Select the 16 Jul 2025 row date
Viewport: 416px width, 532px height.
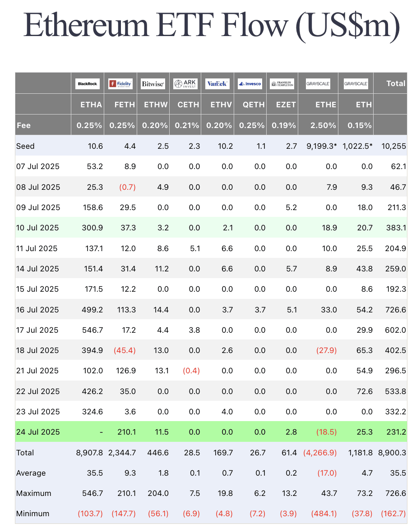pyautogui.click(x=37, y=310)
